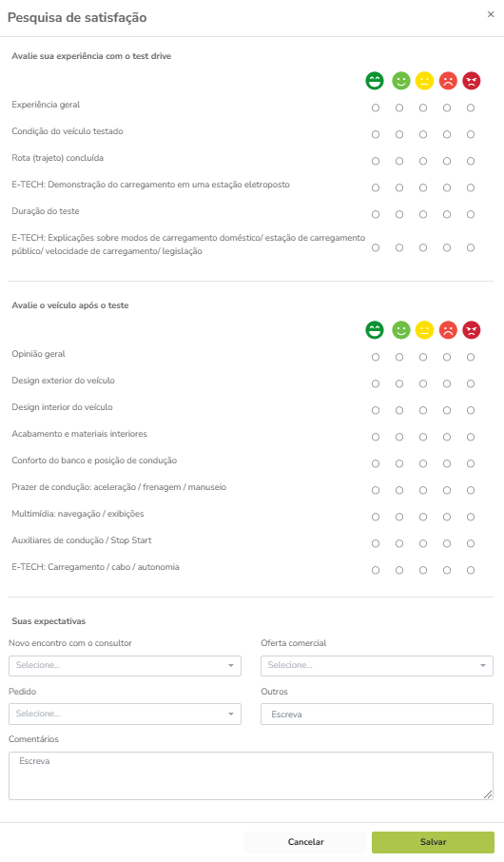Screen dimensions: 504x862
Task: Click the dark green laughing emoji in test drive section
Action: pyautogui.click(x=375, y=81)
